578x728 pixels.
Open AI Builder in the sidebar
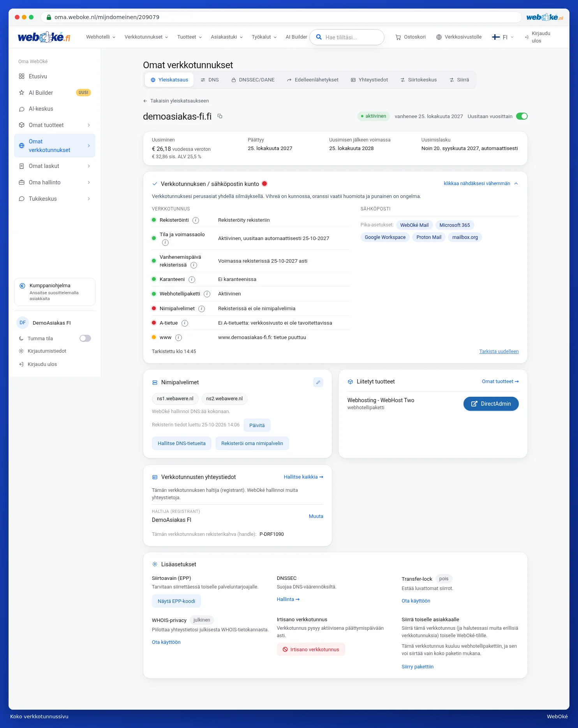click(x=55, y=93)
